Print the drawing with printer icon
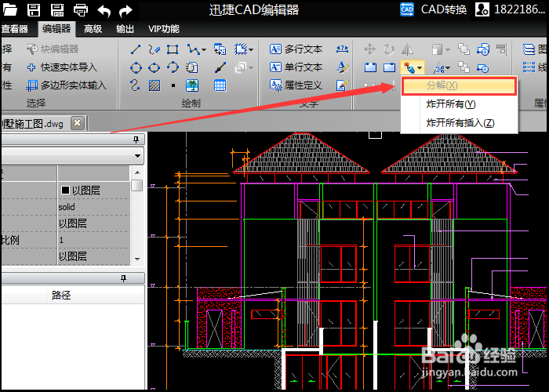Screen dimensions: 549x392 tap(81, 10)
